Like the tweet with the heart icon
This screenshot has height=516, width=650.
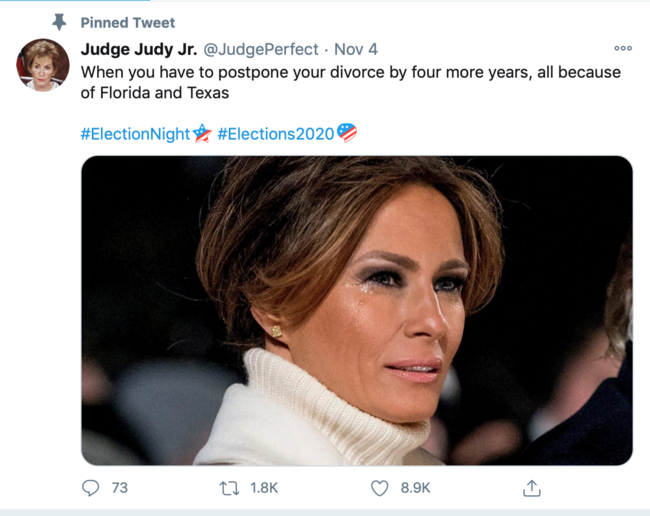[x=380, y=488]
